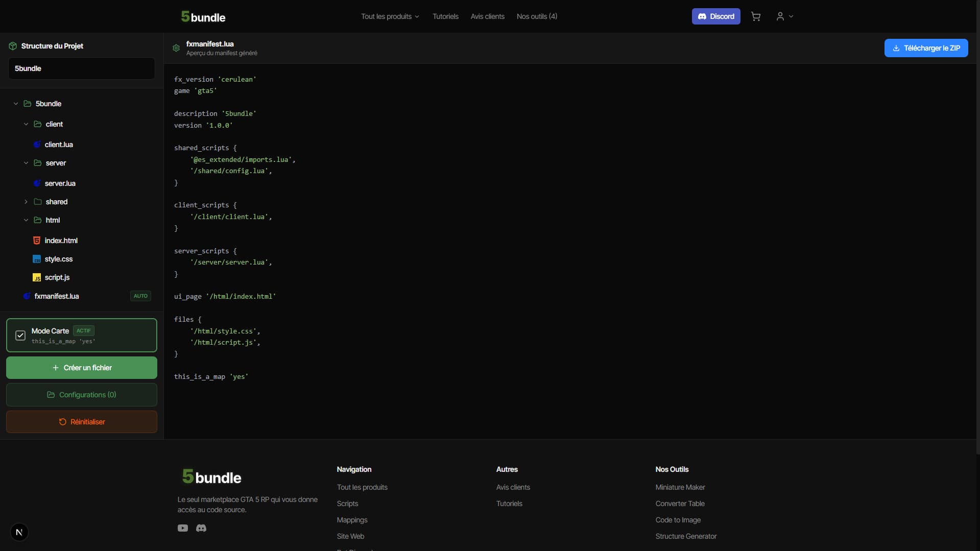This screenshot has height=551, width=980.
Task: Click the Discord button in header
Action: click(x=716, y=16)
